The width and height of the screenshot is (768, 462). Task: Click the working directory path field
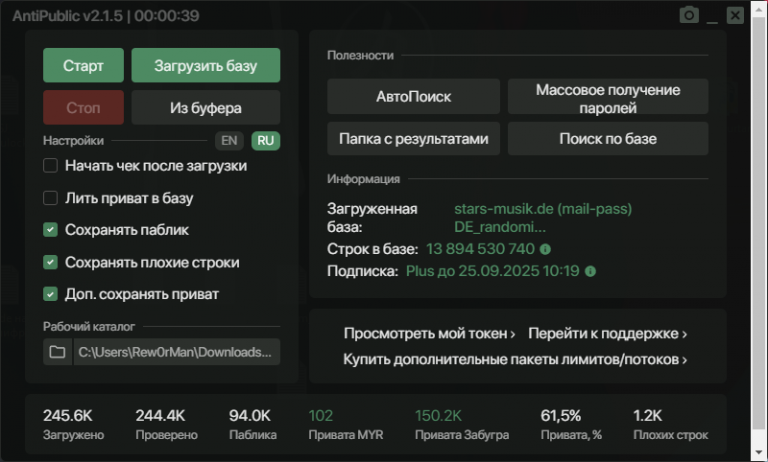coord(176,352)
